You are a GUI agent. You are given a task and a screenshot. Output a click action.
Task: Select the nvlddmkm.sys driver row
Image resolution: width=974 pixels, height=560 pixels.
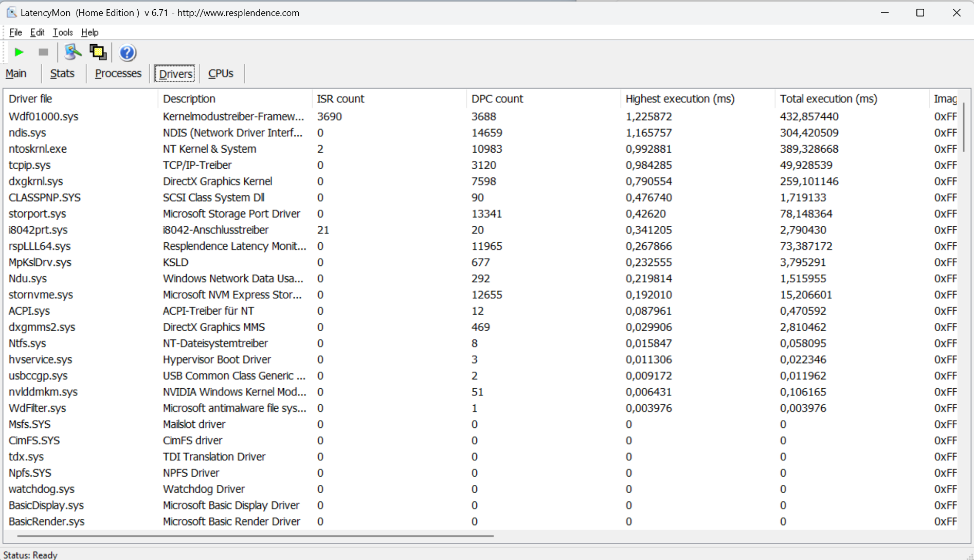tap(481, 392)
